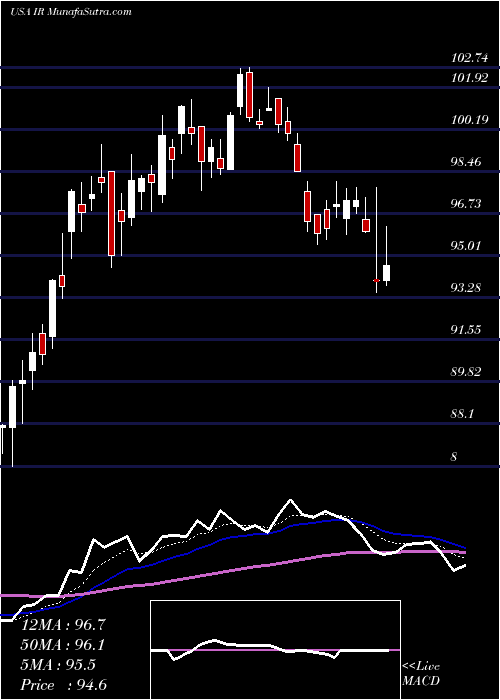The image size is (500, 700).
Task: Click the 5MA : 95.5 readout
Action: 58,665
